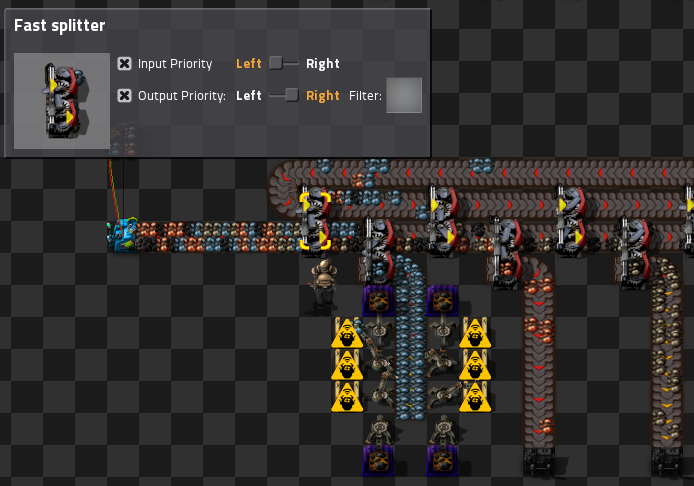The width and height of the screenshot is (694, 486).
Task: Choose Right for Input Priority
Action: [323, 64]
